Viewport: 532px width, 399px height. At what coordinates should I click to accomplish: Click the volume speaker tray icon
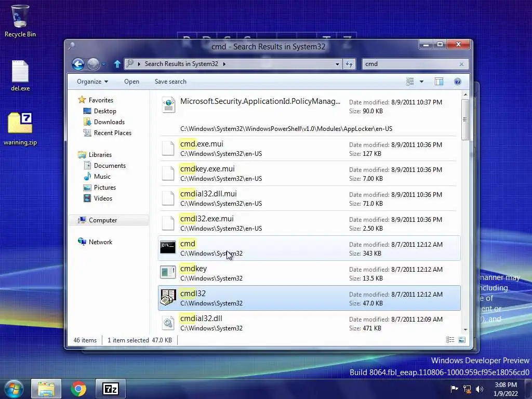[480, 389]
